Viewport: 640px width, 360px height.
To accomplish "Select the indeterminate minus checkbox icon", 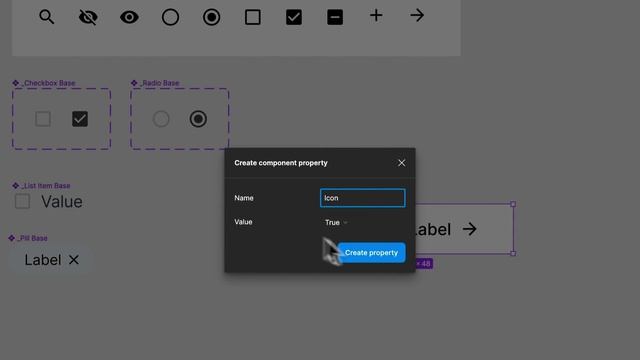I will [335, 17].
